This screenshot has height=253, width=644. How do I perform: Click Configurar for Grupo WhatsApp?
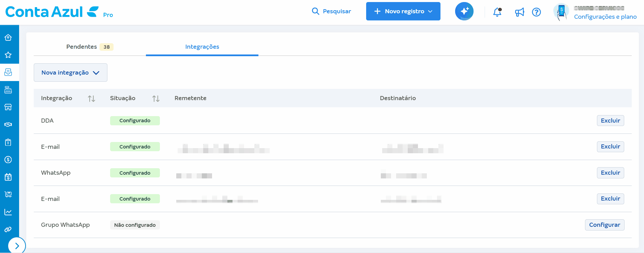(604, 225)
